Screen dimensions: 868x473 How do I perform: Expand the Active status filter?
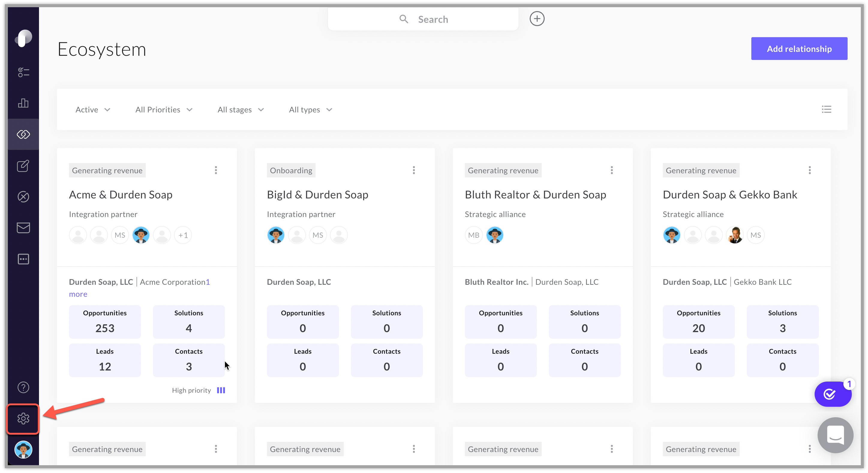[93, 110]
